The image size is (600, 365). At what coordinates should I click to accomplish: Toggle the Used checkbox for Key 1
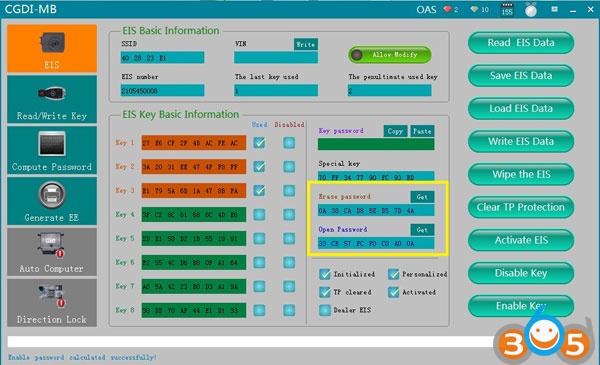tap(259, 143)
